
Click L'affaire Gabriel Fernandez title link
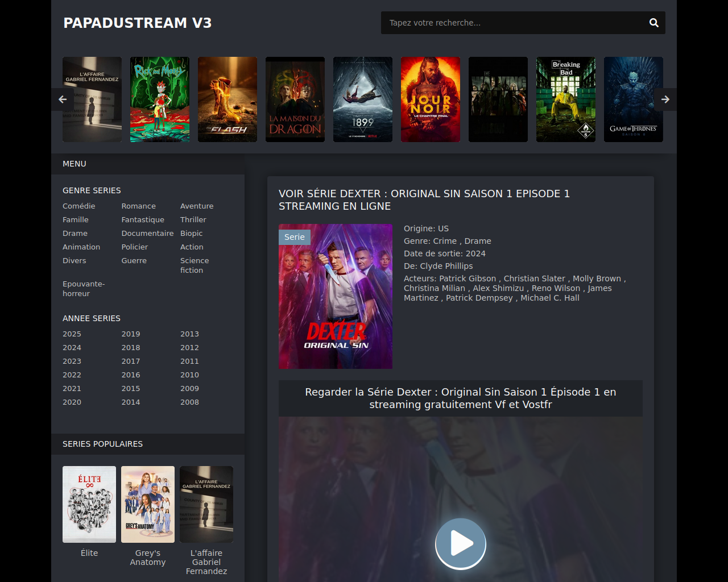tap(206, 562)
